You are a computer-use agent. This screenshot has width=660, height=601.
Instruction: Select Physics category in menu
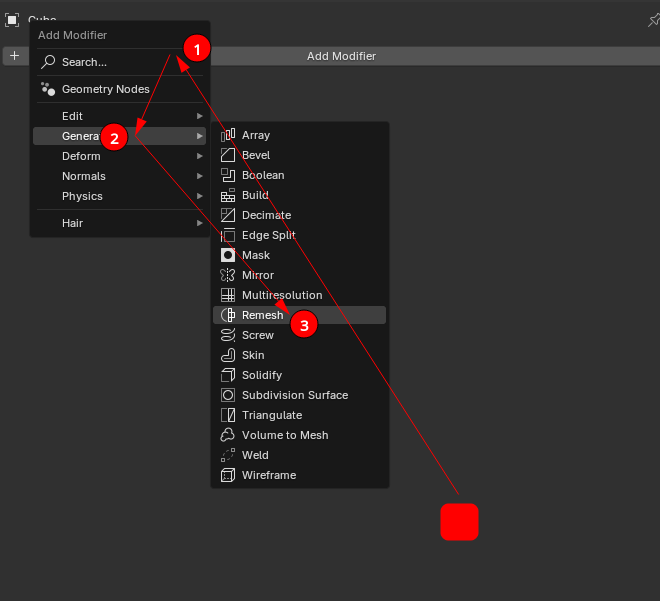[x=120, y=196]
